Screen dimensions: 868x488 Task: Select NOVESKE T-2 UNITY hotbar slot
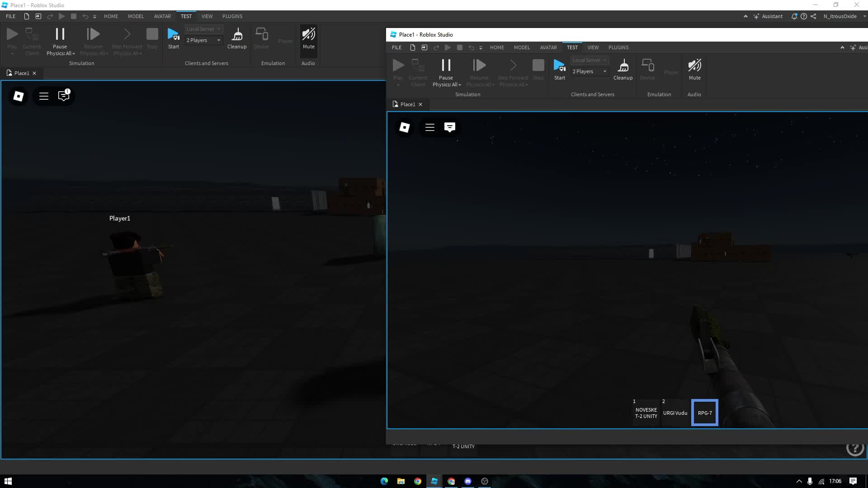click(646, 413)
